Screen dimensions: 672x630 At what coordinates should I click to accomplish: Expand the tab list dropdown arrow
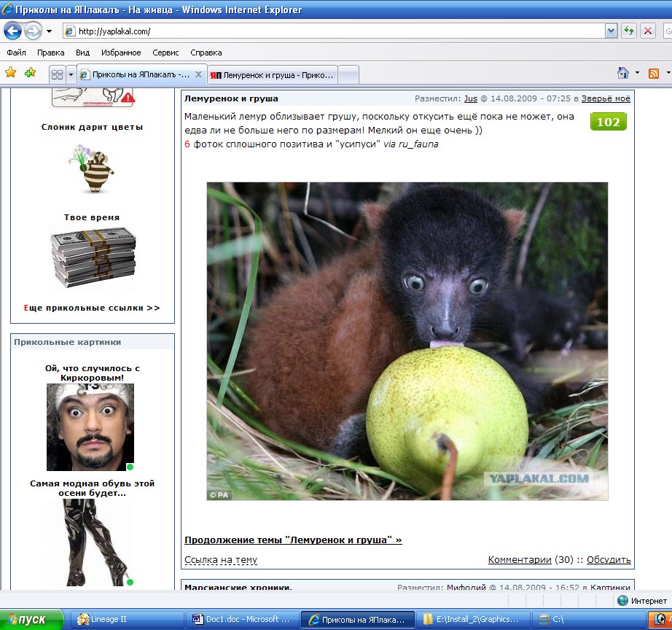(x=71, y=74)
